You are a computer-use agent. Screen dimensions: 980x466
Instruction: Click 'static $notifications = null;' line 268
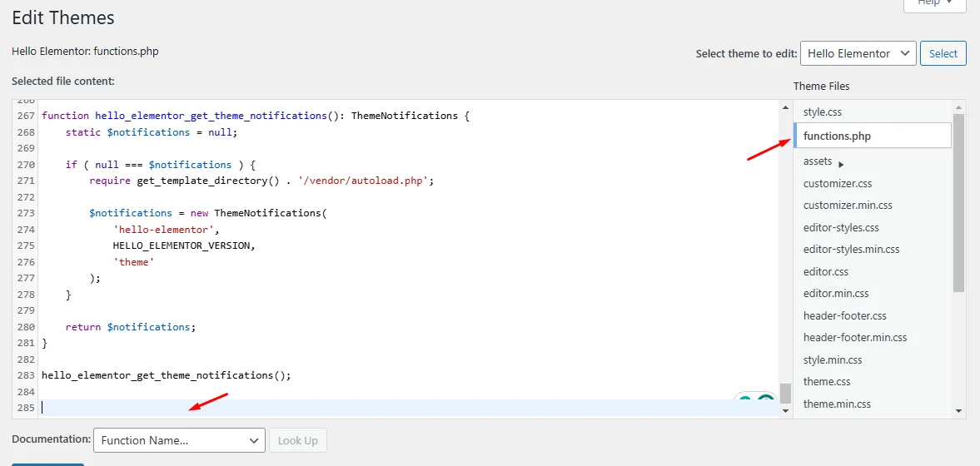152,132
